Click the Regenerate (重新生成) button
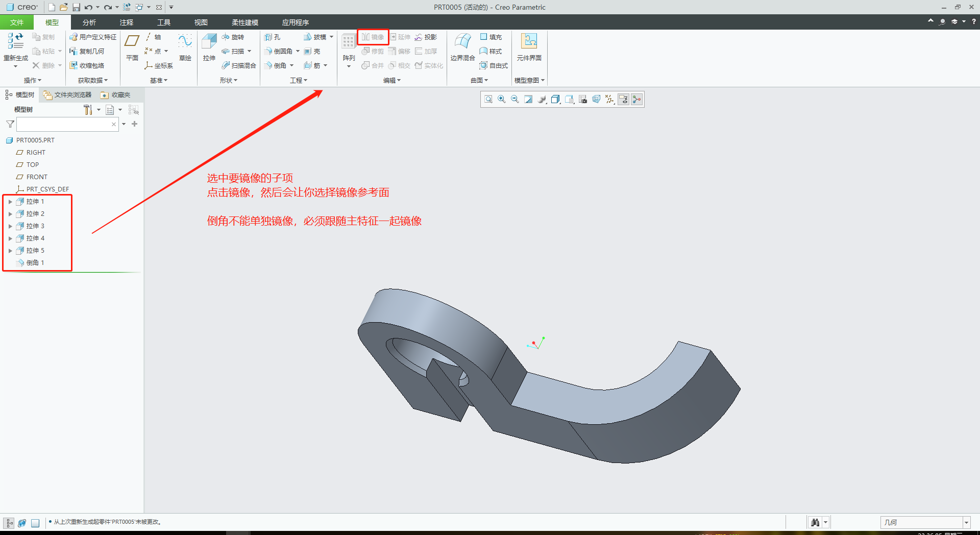The height and width of the screenshot is (535, 980). click(x=16, y=50)
